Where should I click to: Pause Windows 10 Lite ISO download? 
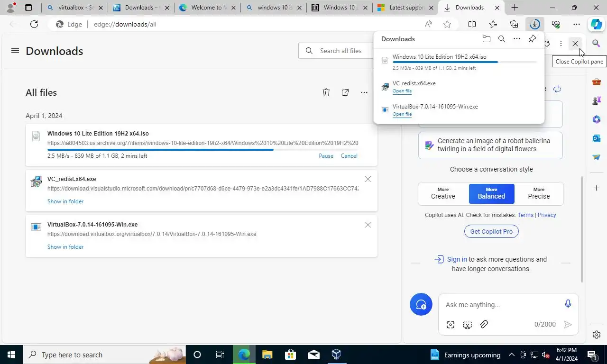click(x=326, y=156)
